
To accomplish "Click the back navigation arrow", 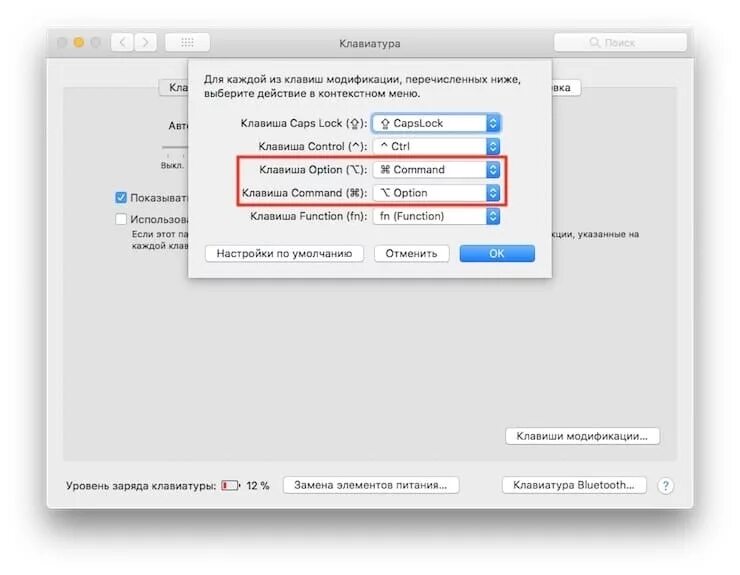I will pyautogui.click(x=122, y=43).
